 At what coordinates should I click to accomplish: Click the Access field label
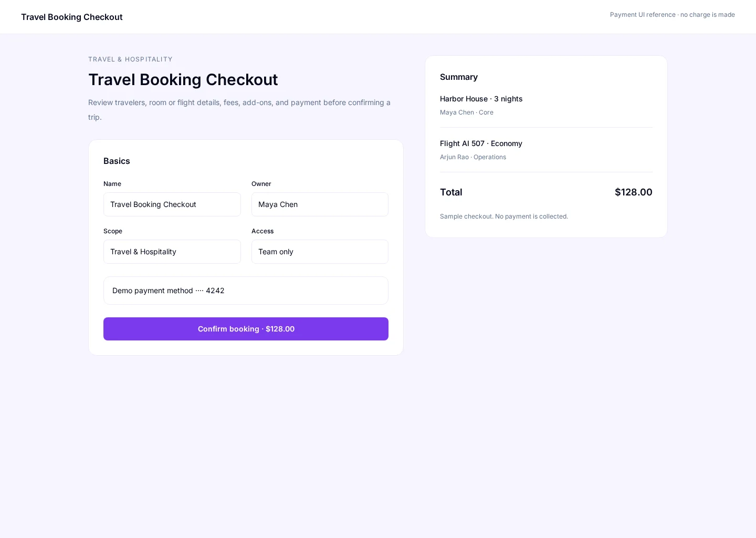(x=262, y=231)
